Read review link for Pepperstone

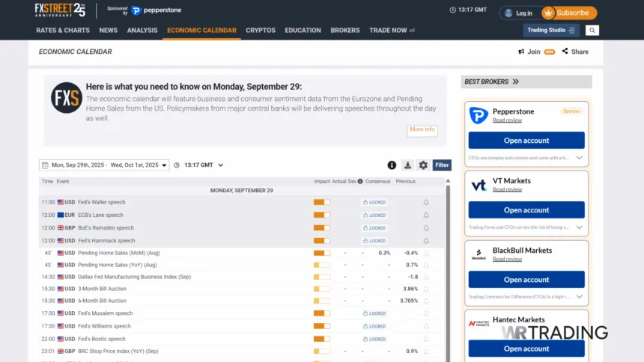pyautogui.click(x=507, y=120)
